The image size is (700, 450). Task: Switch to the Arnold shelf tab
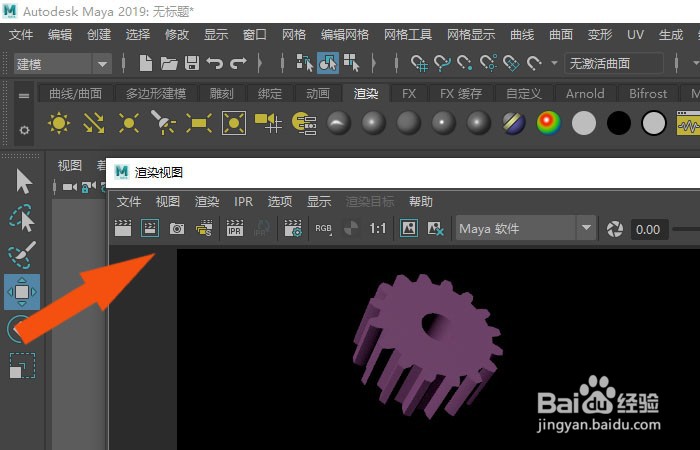point(585,93)
